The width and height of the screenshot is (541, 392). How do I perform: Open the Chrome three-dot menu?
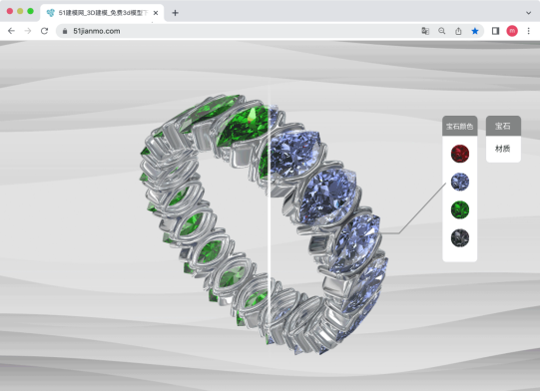(529, 31)
